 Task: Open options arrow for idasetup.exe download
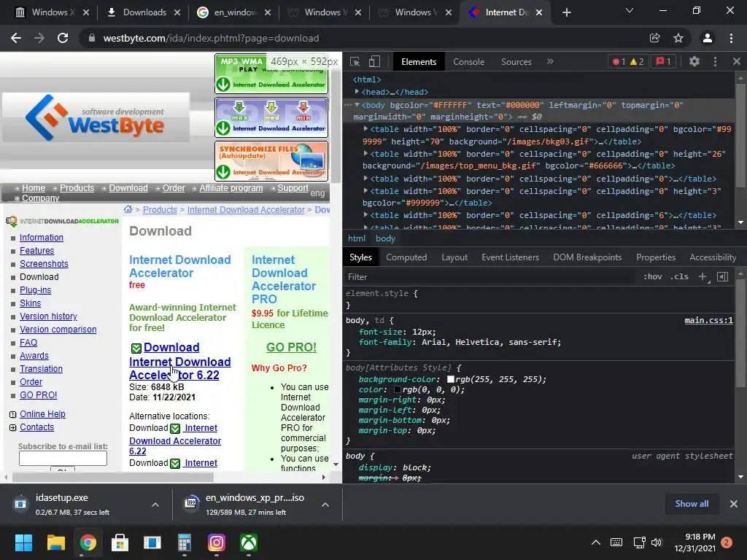tap(155, 505)
